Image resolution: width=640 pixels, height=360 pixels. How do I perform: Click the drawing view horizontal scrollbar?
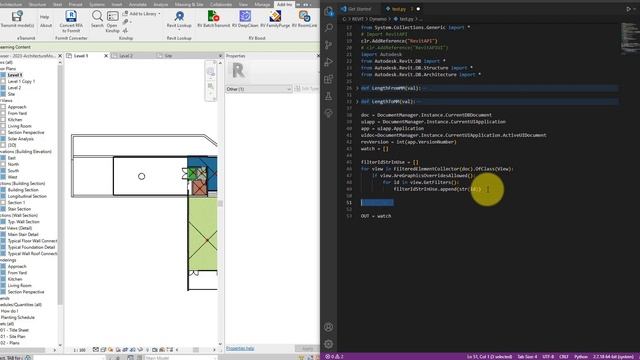click(x=196, y=350)
